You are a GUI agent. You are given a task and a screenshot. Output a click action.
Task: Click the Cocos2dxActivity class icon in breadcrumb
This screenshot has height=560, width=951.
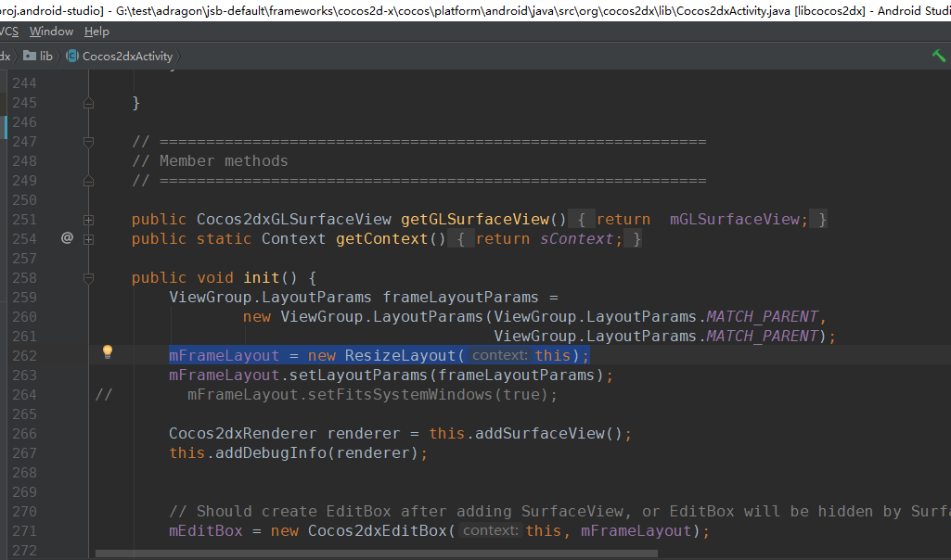click(x=72, y=56)
